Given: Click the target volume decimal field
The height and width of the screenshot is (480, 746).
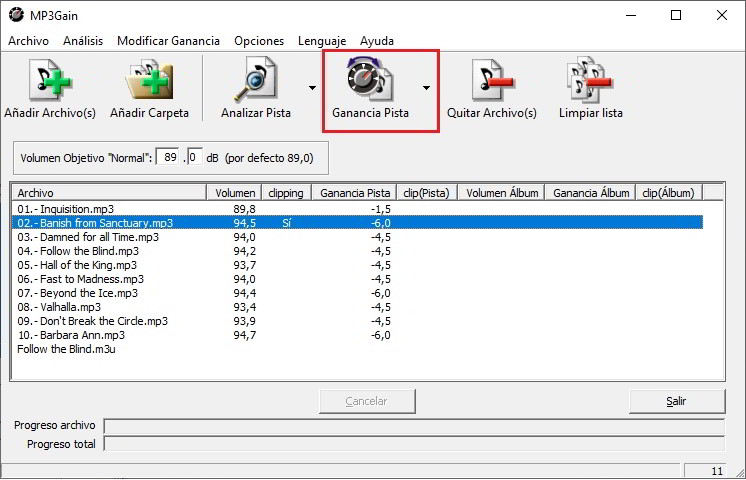Looking at the screenshot, I should click(193, 157).
